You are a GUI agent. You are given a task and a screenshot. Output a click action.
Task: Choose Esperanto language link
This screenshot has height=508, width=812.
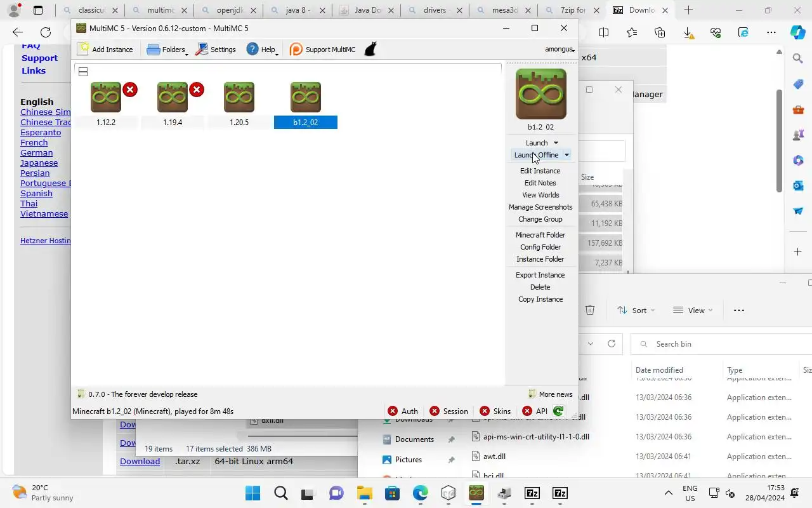click(41, 133)
